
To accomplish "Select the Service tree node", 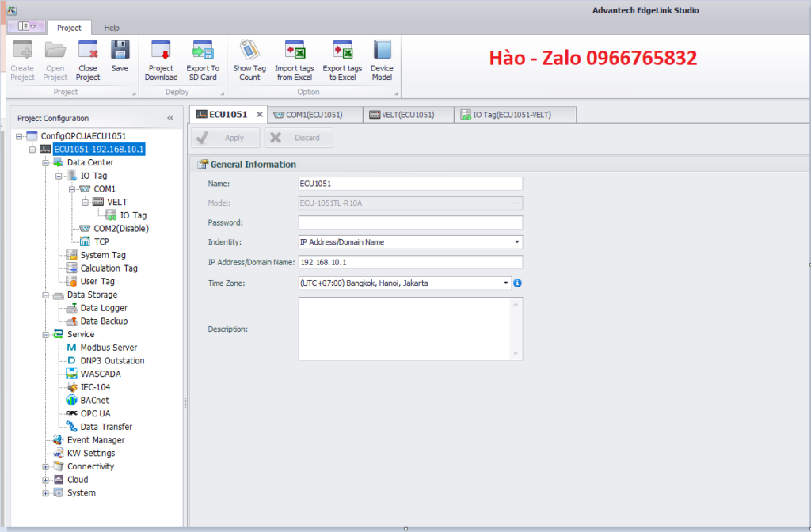I will coord(81,334).
